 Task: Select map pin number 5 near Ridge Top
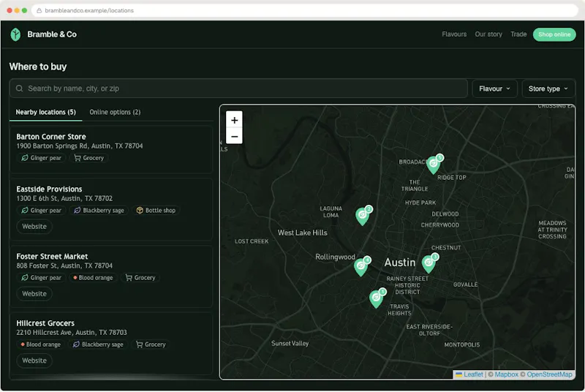(434, 164)
